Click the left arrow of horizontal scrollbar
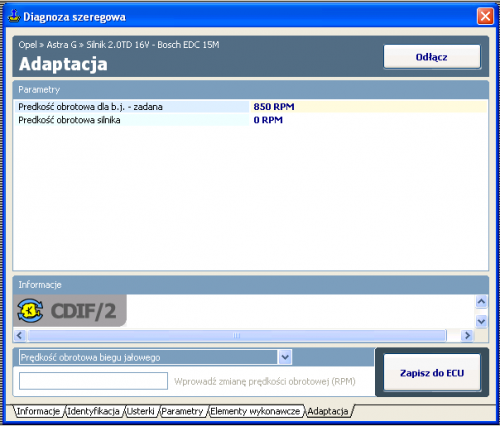 point(20,335)
